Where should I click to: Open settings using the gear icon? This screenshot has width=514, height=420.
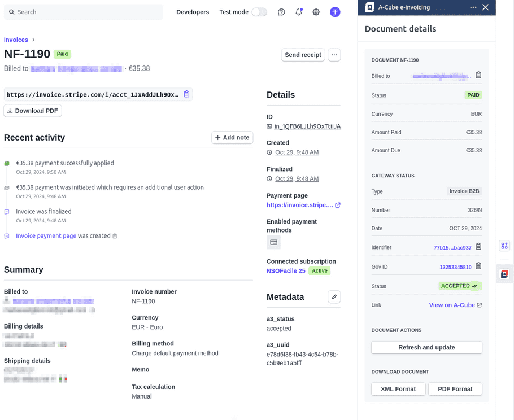316,12
